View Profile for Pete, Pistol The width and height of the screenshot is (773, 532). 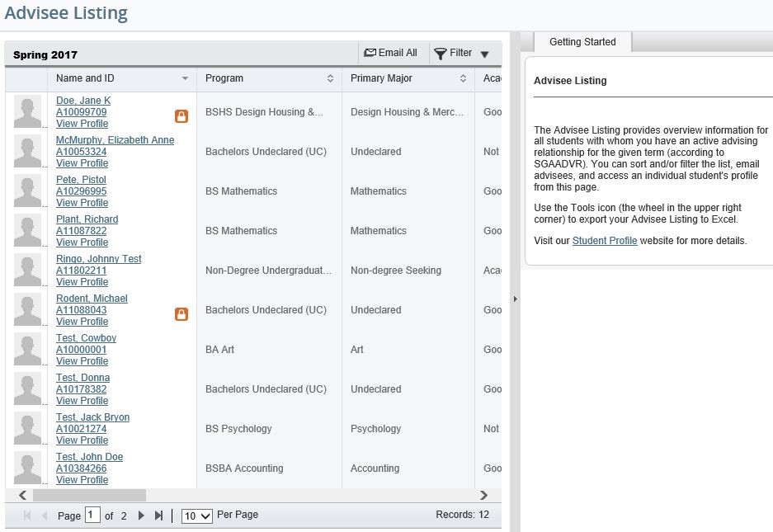pyautogui.click(x=82, y=203)
